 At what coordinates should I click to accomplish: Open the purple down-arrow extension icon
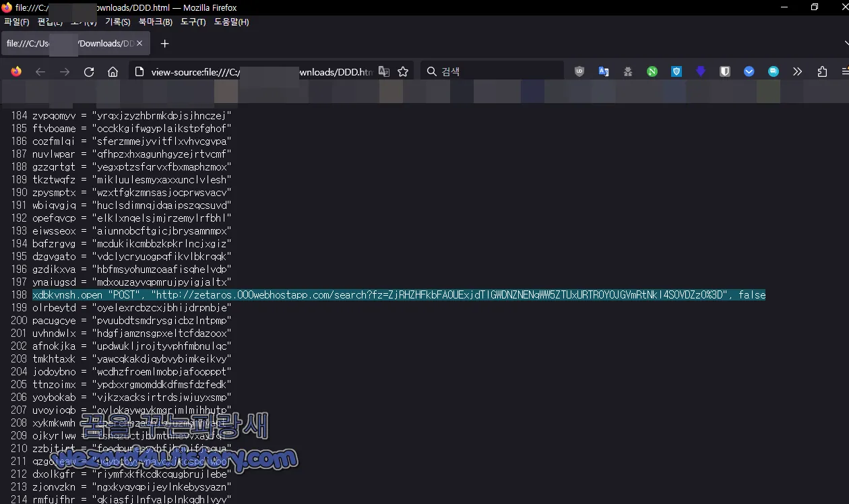(701, 71)
